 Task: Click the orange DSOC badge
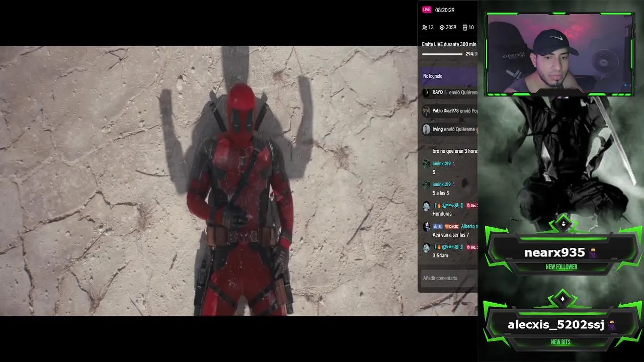[x=451, y=226]
